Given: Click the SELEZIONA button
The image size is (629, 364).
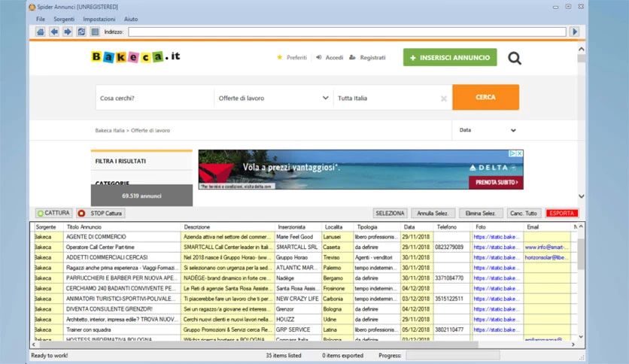Looking at the screenshot, I should pos(390,213).
